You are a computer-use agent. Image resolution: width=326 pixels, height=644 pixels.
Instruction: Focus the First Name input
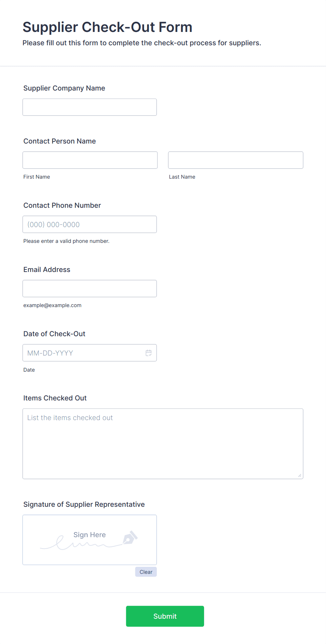point(90,160)
